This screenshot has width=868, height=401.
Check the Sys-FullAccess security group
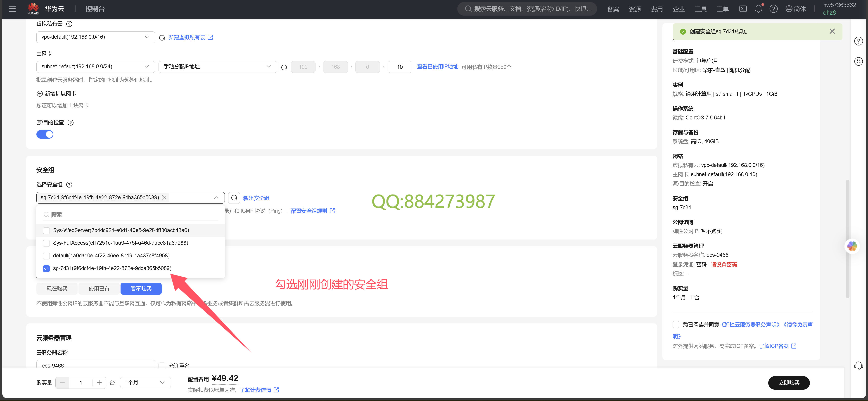click(47, 243)
